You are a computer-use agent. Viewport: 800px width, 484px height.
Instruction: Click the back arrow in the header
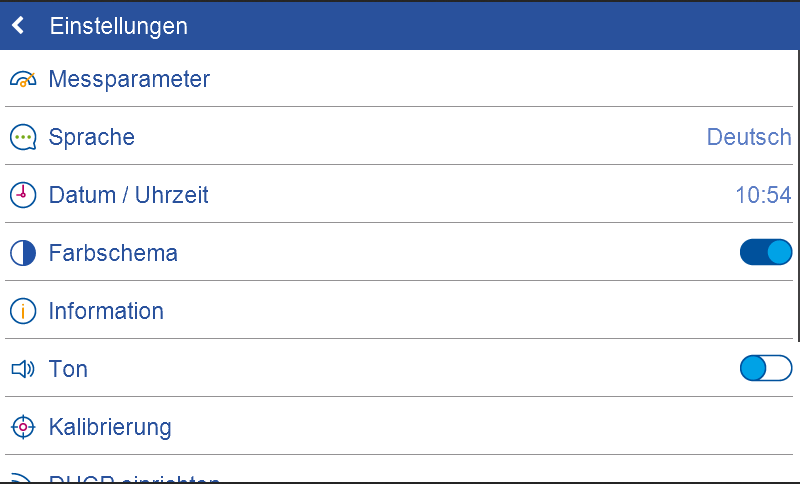tap(18, 26)
